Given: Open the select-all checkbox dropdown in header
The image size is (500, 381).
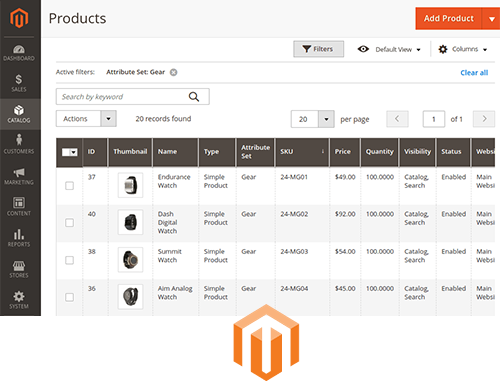Looking at the screenshot, I should [x=70, y=152].
